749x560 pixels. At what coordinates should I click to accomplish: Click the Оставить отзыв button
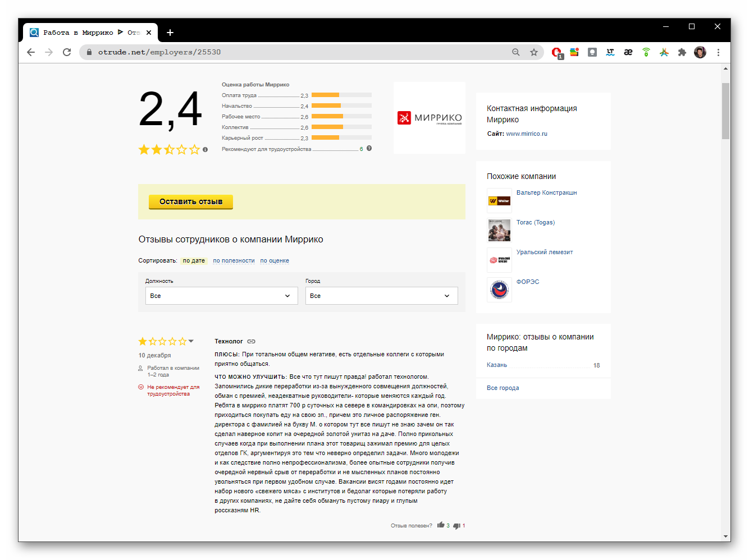pyautogui.click(x=191, y=201)
